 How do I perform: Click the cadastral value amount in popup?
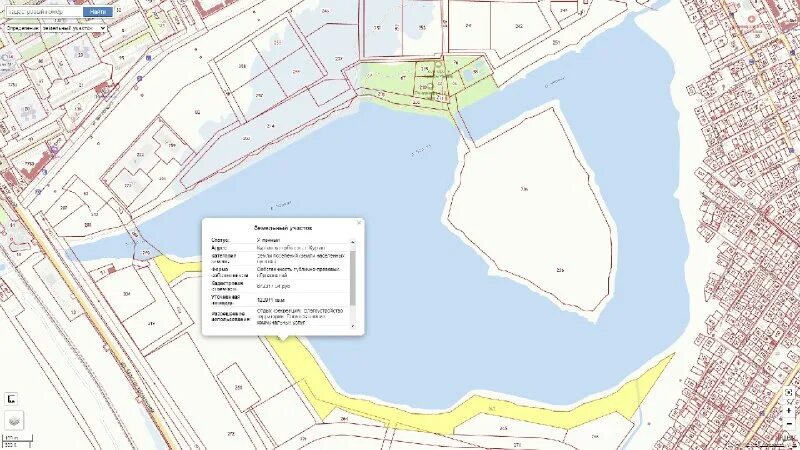(273, 286)
